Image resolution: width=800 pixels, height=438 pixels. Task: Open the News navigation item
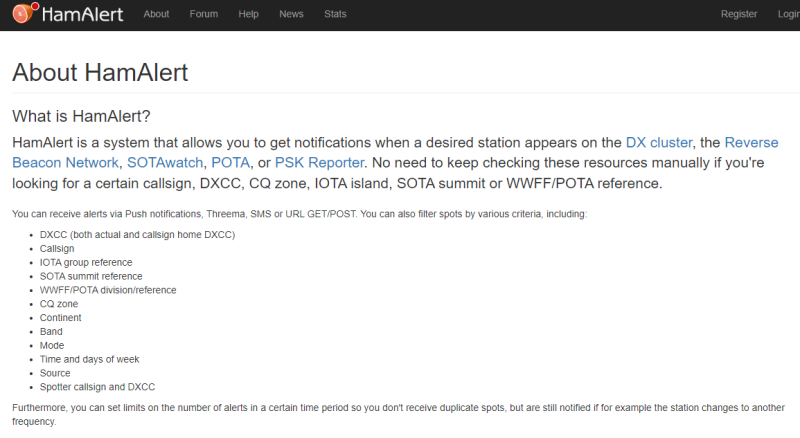[x=291, y=14]
